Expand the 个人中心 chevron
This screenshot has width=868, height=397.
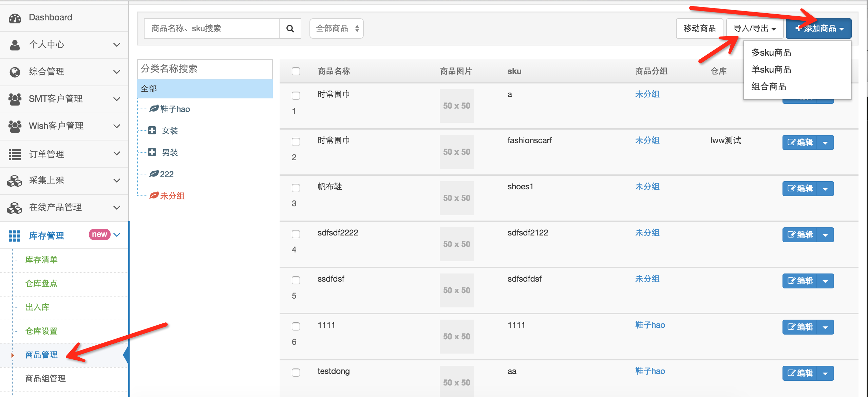(117, 45)
